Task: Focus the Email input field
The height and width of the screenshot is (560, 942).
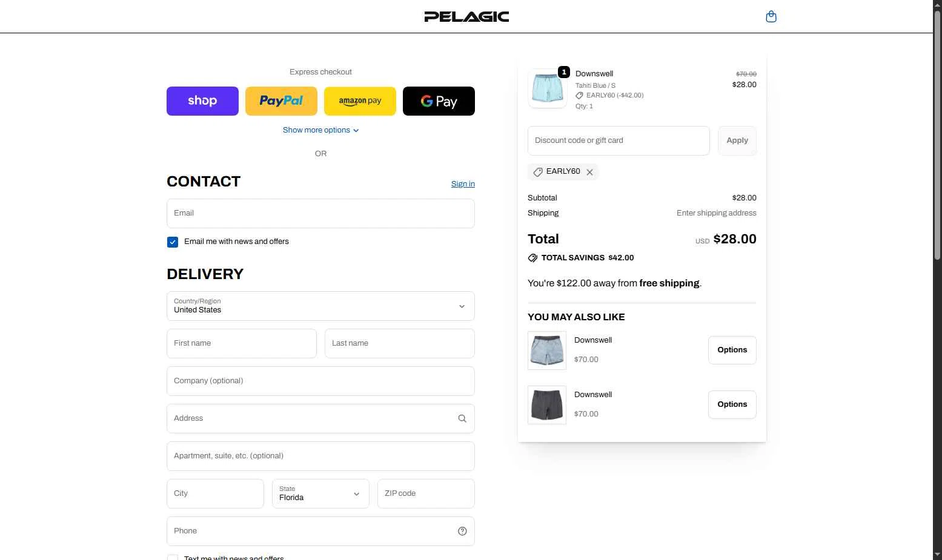Action: coord(320,213)
